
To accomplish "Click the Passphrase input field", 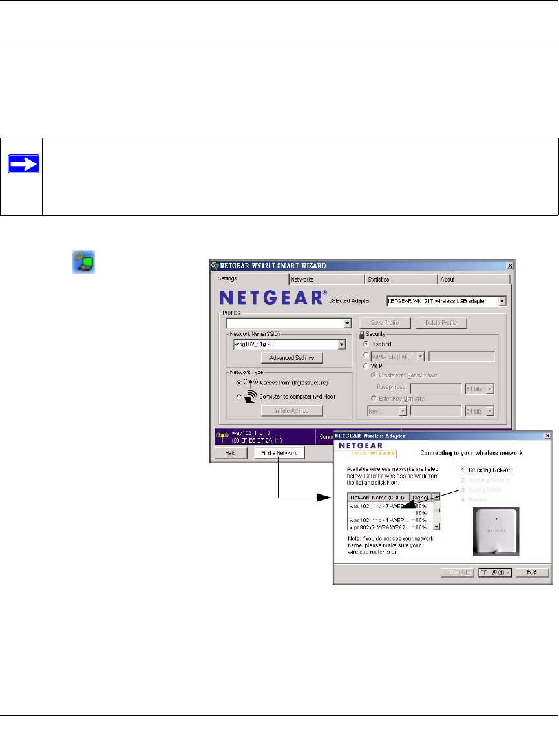I will point(436,388).
